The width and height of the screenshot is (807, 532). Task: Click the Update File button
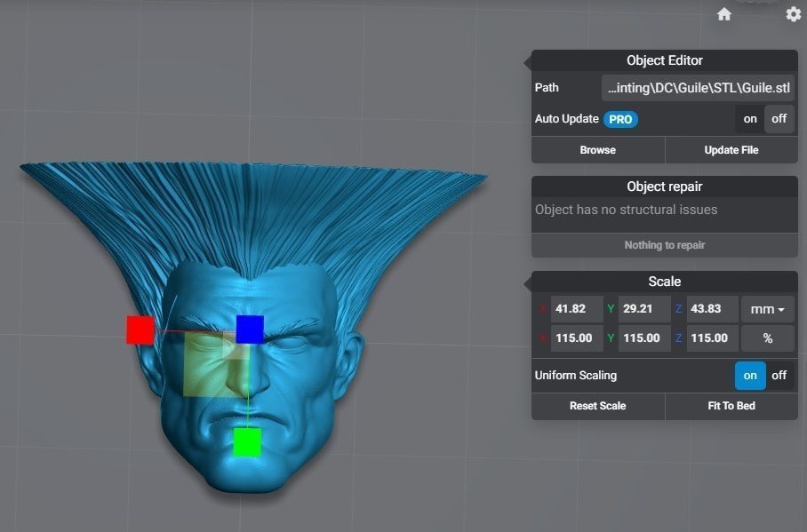[731, 150]
